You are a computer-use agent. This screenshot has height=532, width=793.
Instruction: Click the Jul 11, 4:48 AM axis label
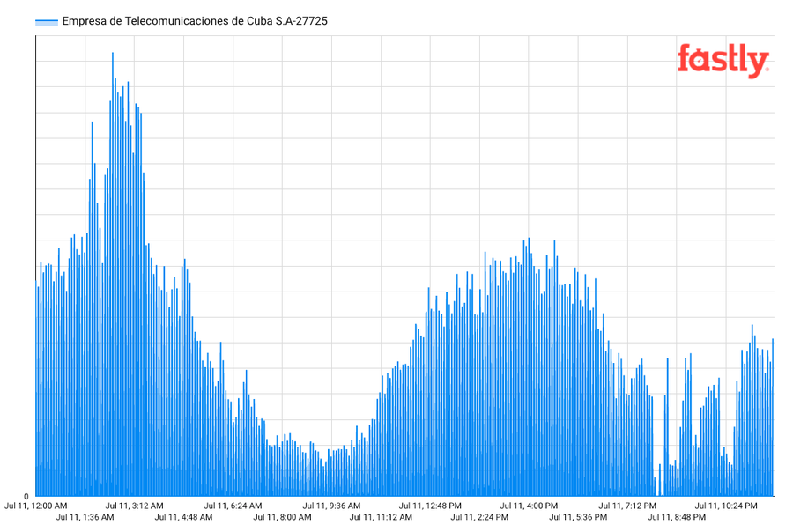point(183,517)
